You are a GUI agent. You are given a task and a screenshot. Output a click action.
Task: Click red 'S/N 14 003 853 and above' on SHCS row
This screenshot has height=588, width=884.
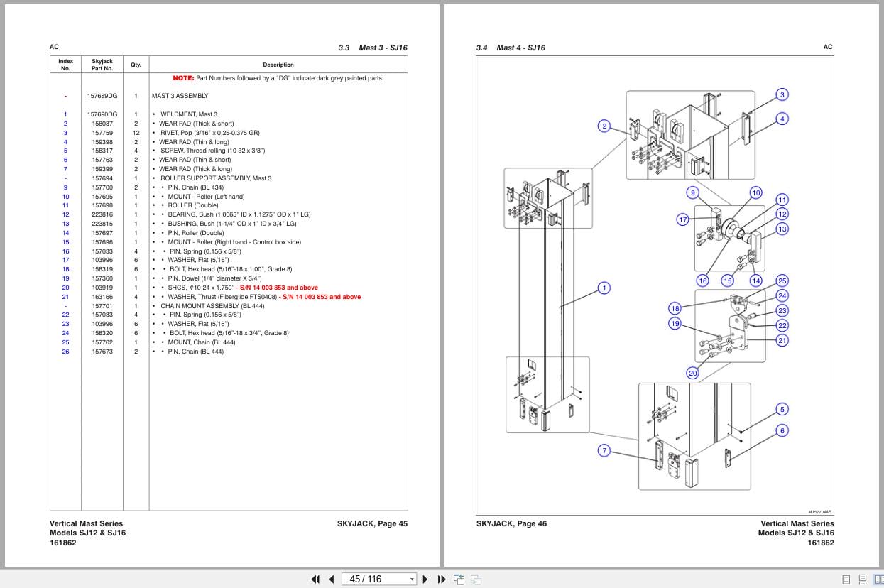click(x=279, y=288)
